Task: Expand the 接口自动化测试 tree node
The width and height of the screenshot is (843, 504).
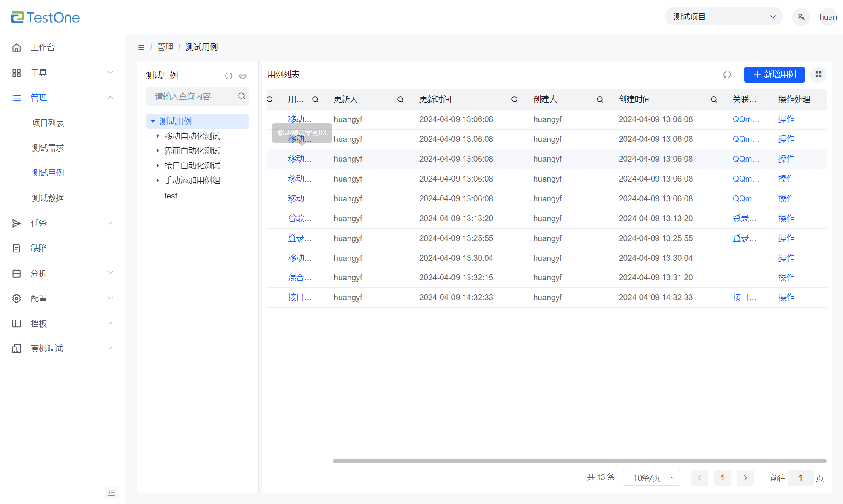Action: (x=158, y=165)
